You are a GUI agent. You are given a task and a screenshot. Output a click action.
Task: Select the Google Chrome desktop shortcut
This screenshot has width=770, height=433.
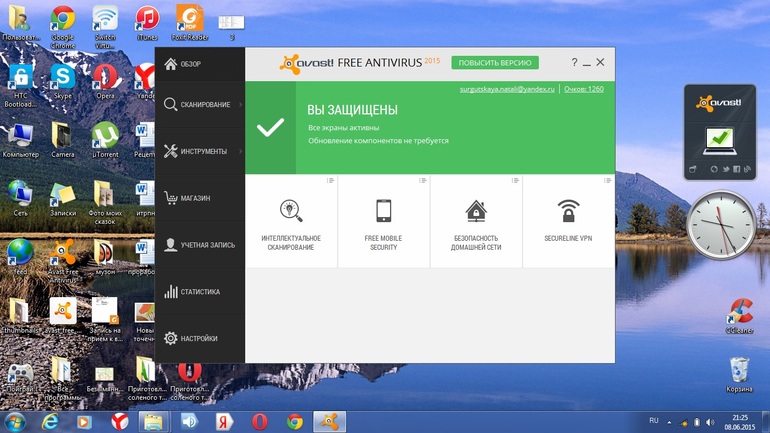pyautogui.click(x=63, y=27)
